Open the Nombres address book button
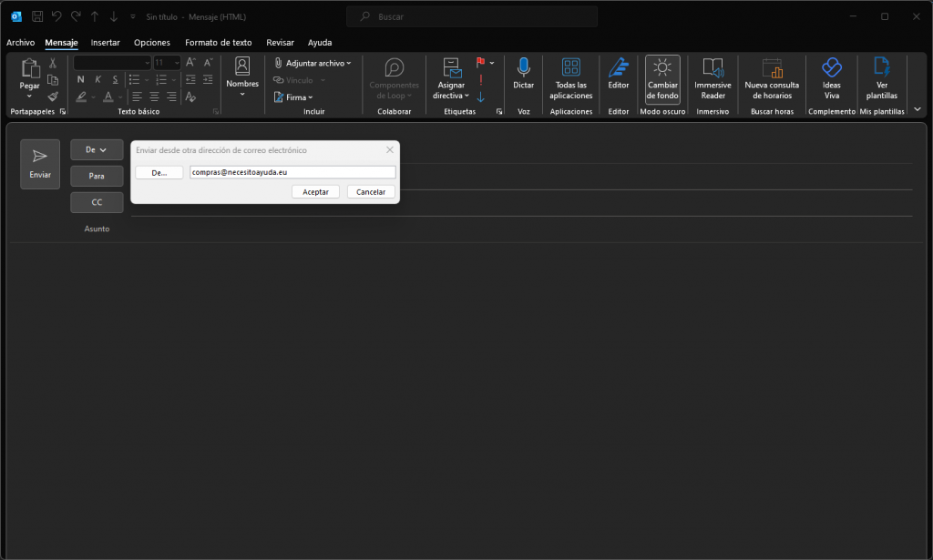 point(242,77)
